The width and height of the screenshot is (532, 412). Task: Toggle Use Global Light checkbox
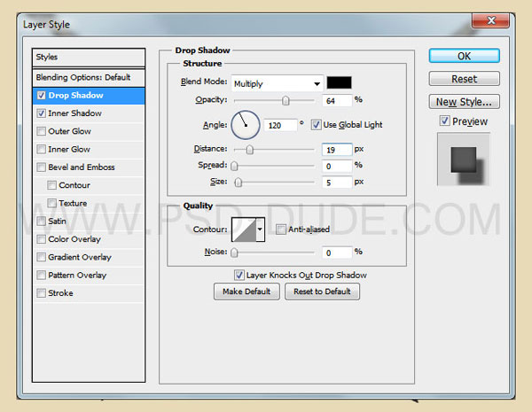[316, 125]
